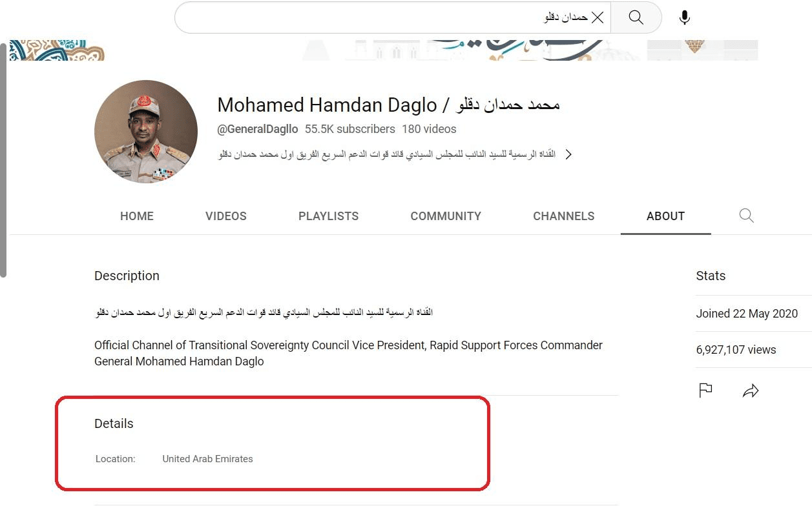Screen dimensions: 812x508
Task: Clear the search text with X icon
Action: 598,17
